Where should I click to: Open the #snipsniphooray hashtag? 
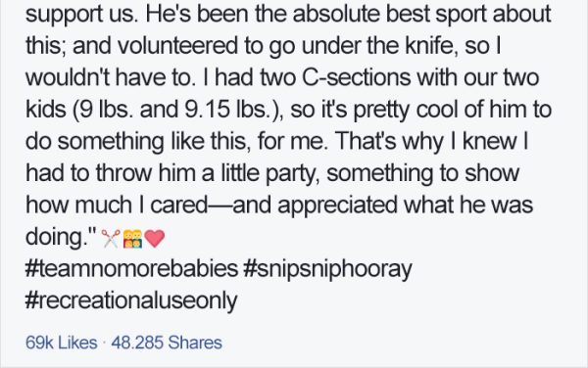coord(327,269)
